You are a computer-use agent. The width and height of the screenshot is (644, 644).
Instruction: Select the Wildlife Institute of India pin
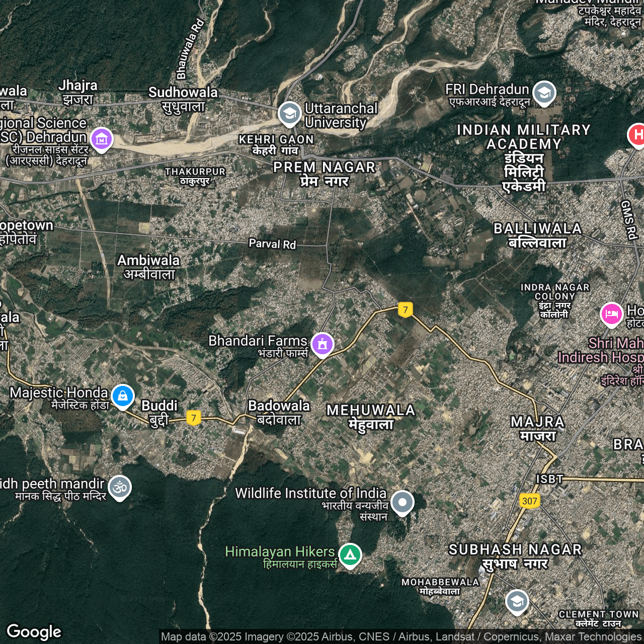[403, 502]
